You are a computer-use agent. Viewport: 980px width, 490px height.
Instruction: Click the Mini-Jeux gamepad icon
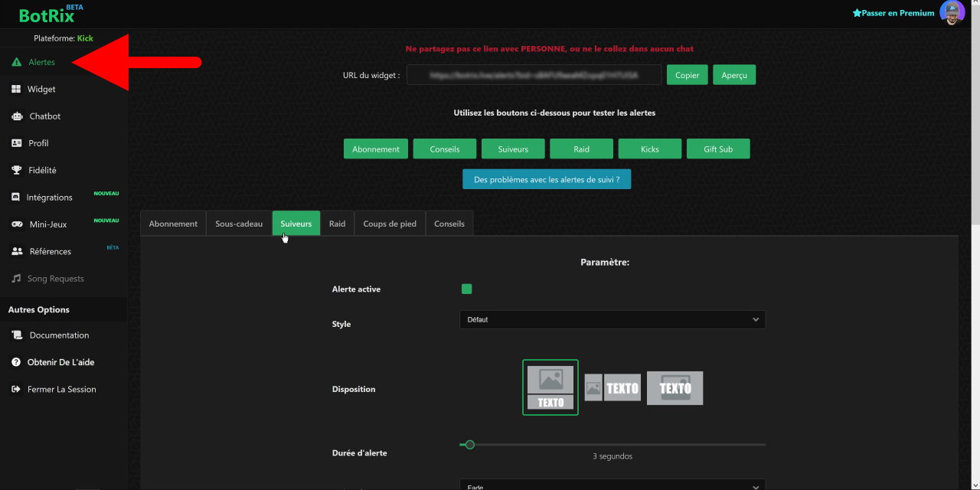pos(17,224)
